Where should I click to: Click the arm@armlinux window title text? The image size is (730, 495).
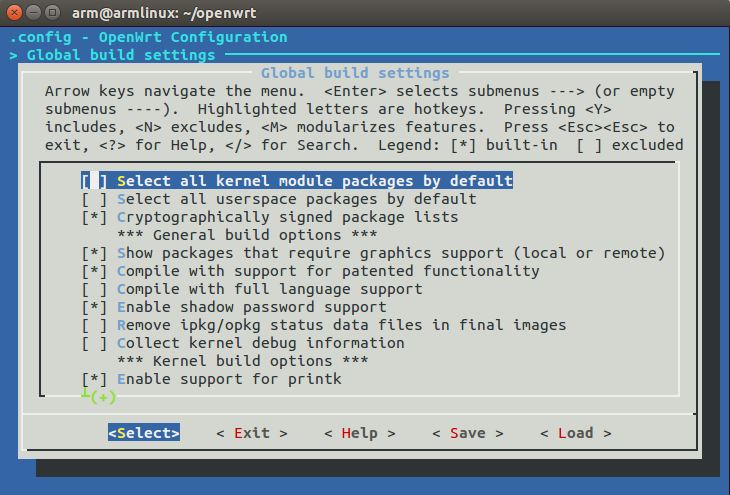(x=164, y=13)
